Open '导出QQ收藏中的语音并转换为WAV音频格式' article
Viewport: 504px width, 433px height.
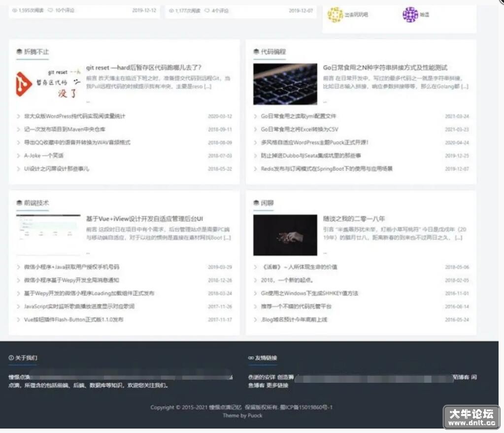(77, 142)
